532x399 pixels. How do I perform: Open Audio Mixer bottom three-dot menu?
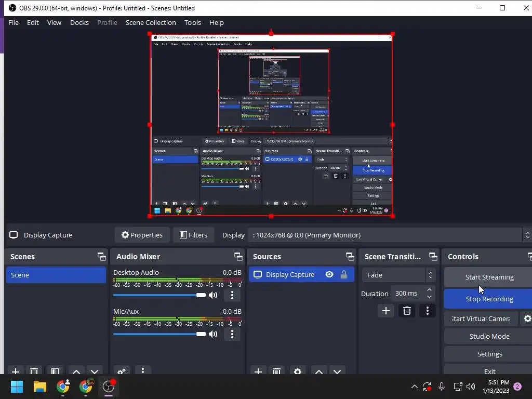click(143, 370)
